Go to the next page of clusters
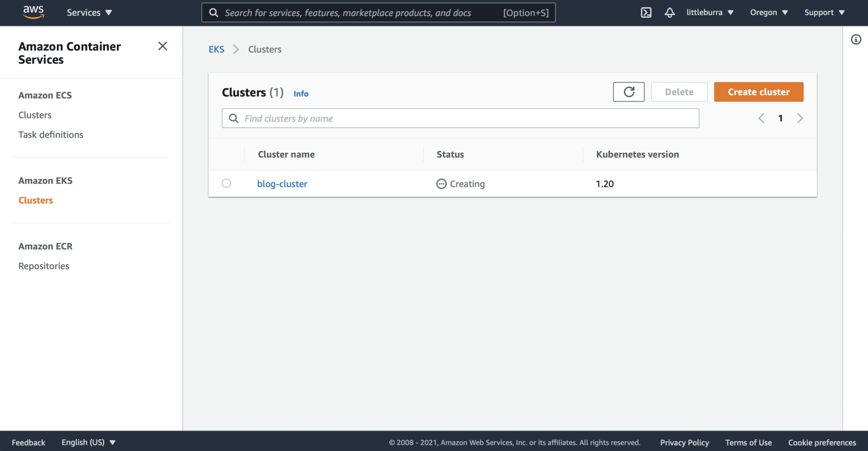Image resolution: width=868 pixels, height=451 pixels. [x=800, y=118]
